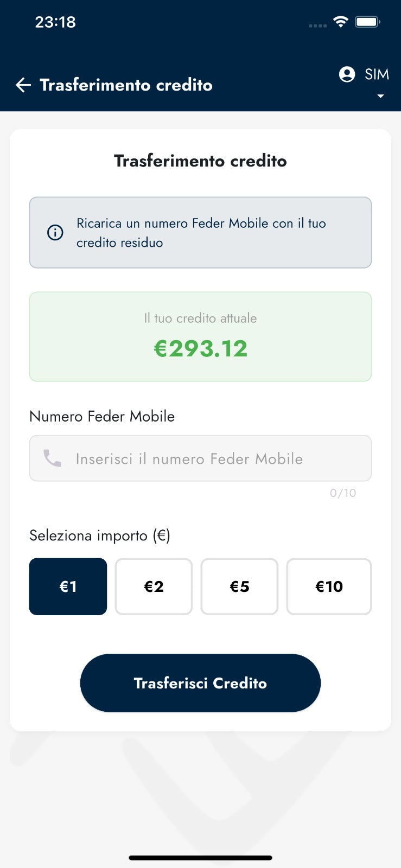
Task: Focus the Feder Mobile number field
Action: click(217, 458)
